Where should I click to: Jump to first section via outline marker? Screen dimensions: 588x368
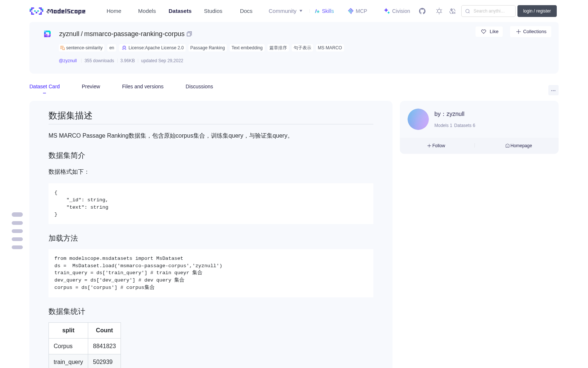[x=17, y=215]
